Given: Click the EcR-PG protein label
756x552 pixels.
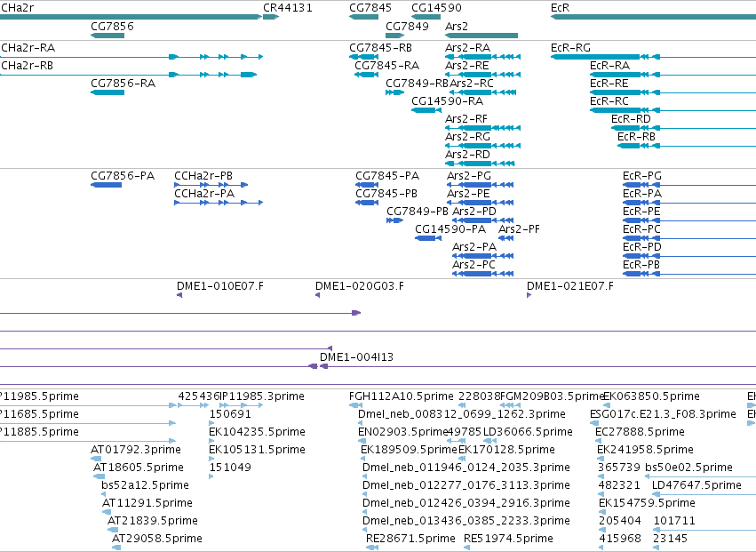Looking at the screenshot, I should click(x=641, y=176).
